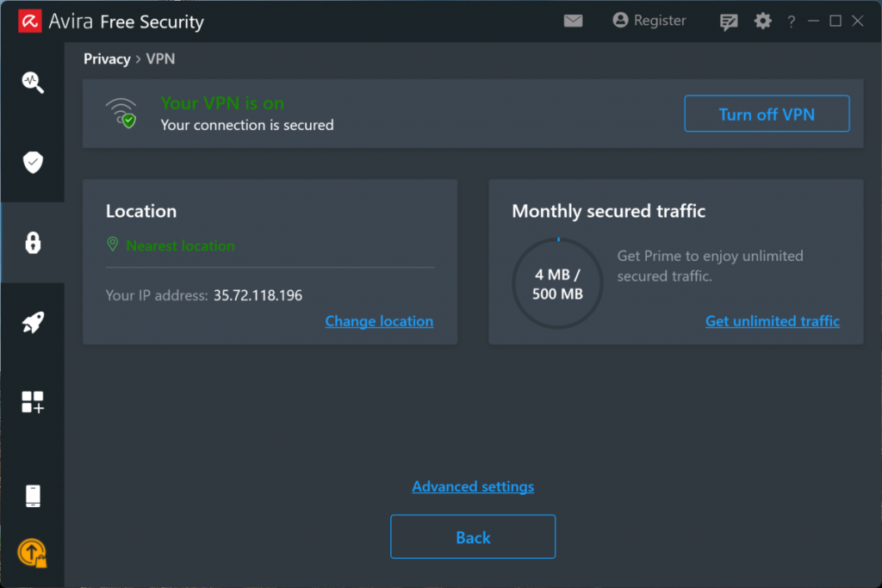The image size is (882, 588).
Task: Click Get unlimited traffic link
Action: click(x=773, y=321)
